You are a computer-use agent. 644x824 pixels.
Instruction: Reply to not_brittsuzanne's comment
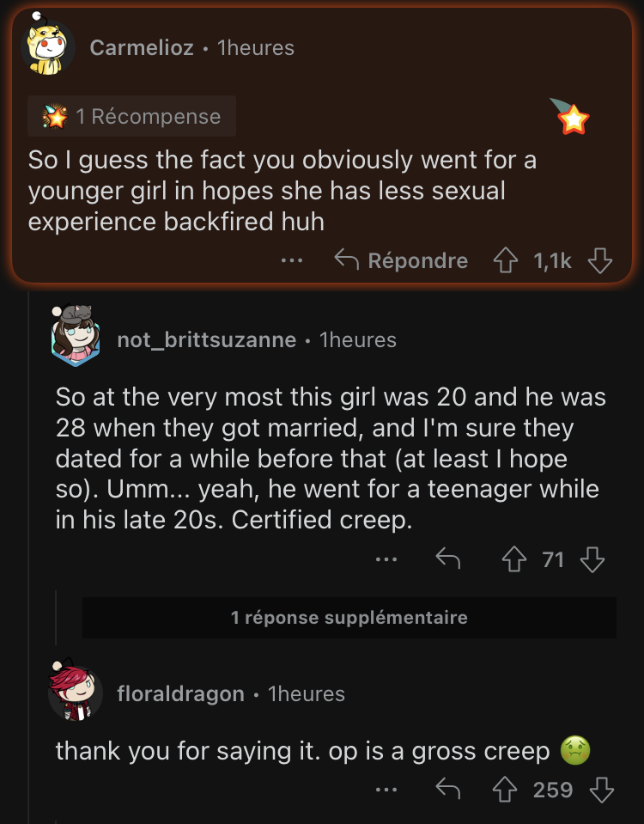pyautogui.click(x=448, y=558)
